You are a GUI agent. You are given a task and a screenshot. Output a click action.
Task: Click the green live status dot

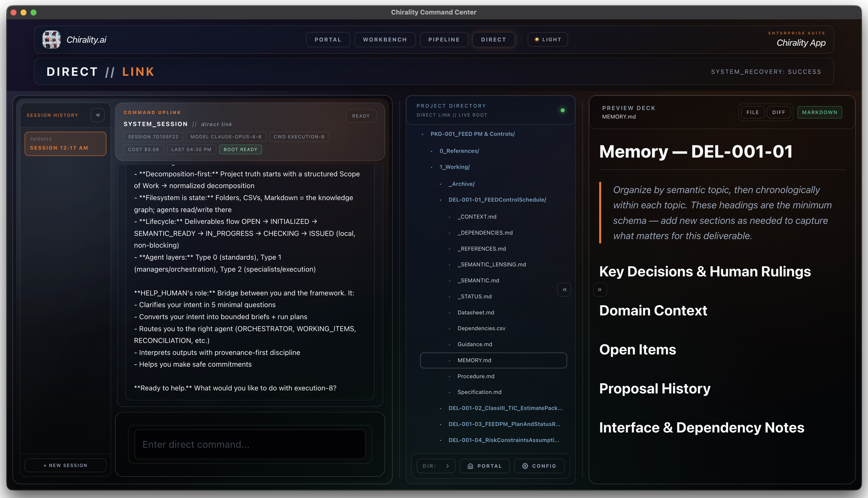(x=562, y=110)
